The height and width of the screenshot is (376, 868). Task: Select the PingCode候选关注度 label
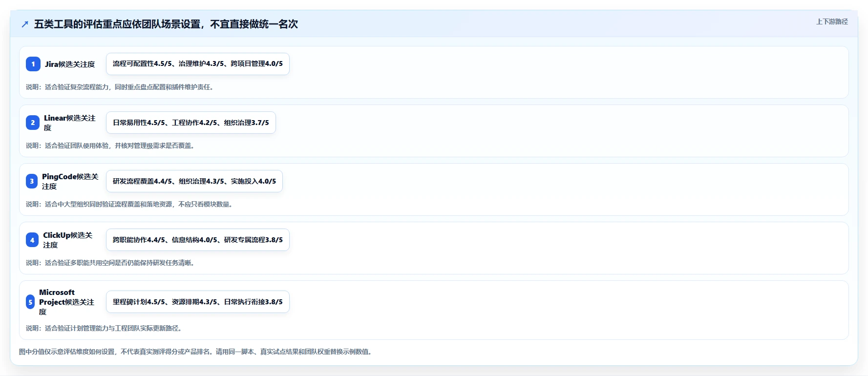[70, 181]
